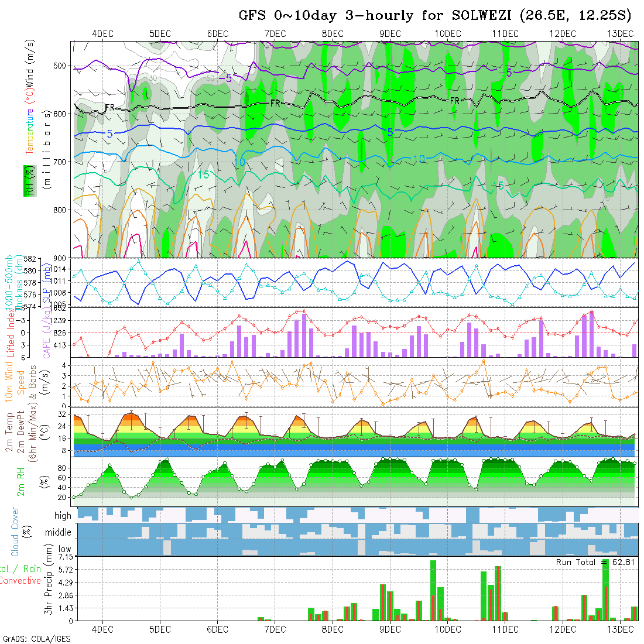The height and width of the screenshot is (644, 644).
Task: Click the 'CAPE (J/kg)' axis title
Action: pyautogui.click(x=47, y=333)
